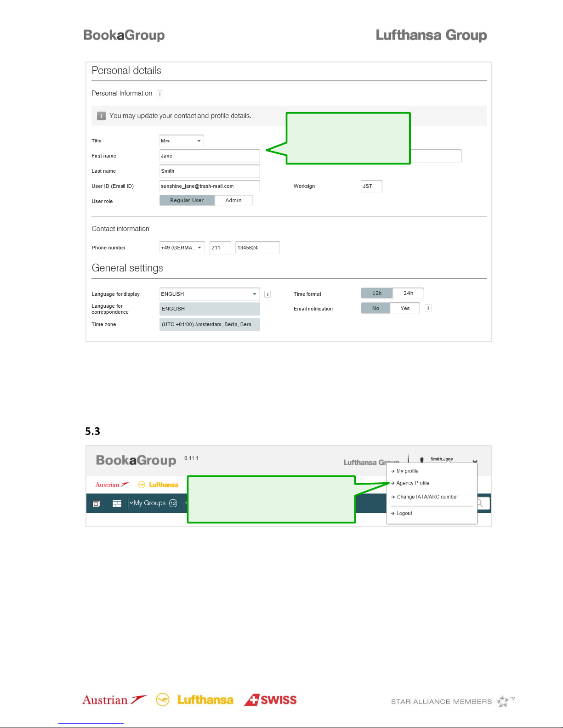563x728 pixels.
Task: Click the info icon in the update notice banner
Action: point(101,116)
